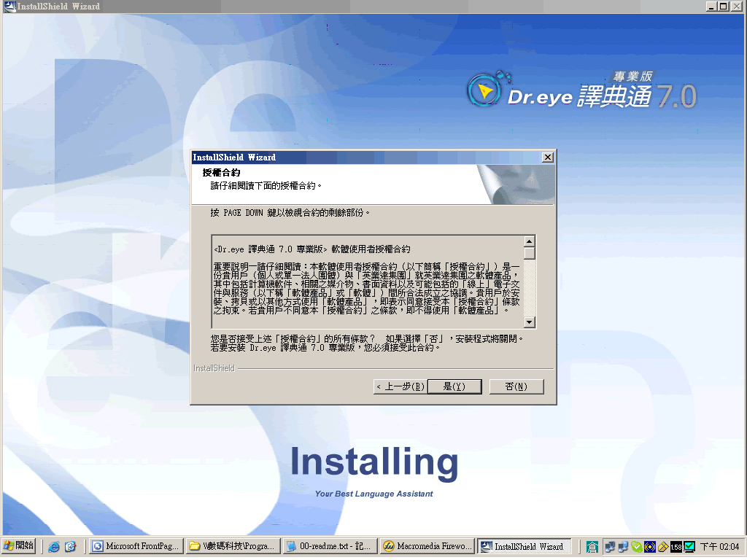Click the taskbar clock showing 下午 02:04
This screenshot has height=560, width=747.
click(719, 547)
